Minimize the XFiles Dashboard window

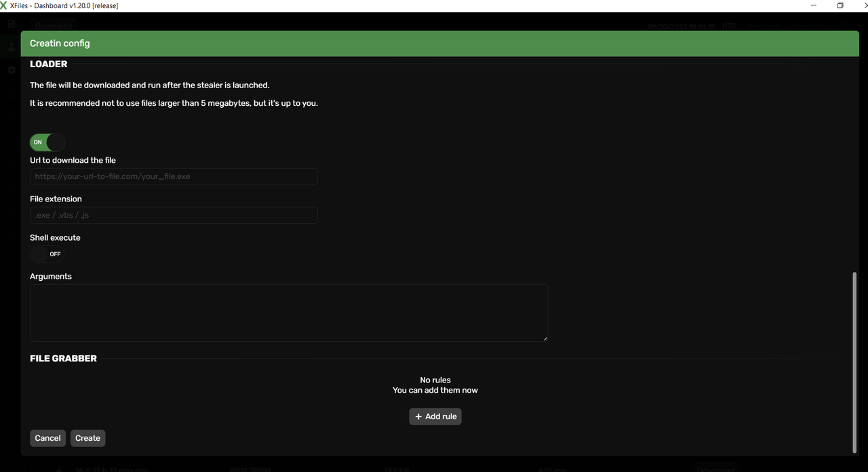pos(813,5)
